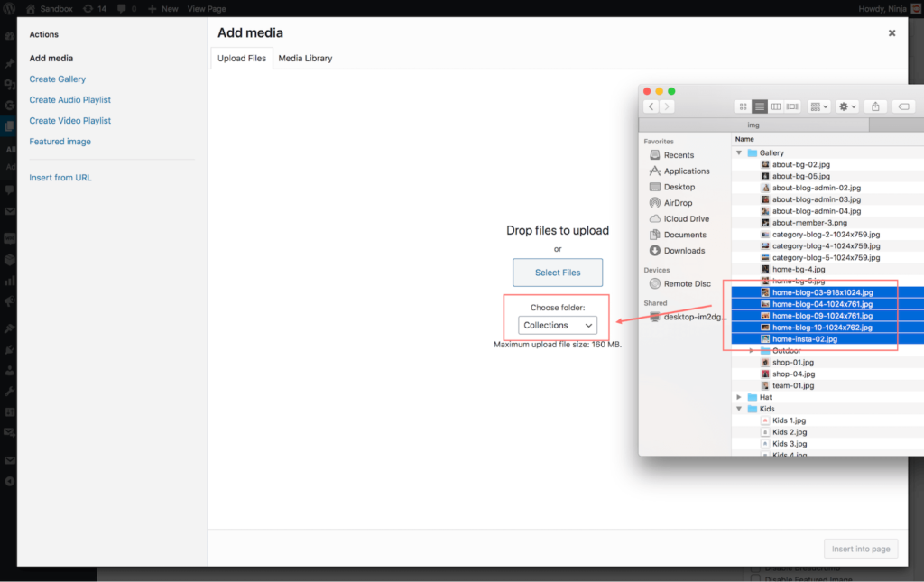
Task: Open the comments icon in the admin bar
Action: 120,8
